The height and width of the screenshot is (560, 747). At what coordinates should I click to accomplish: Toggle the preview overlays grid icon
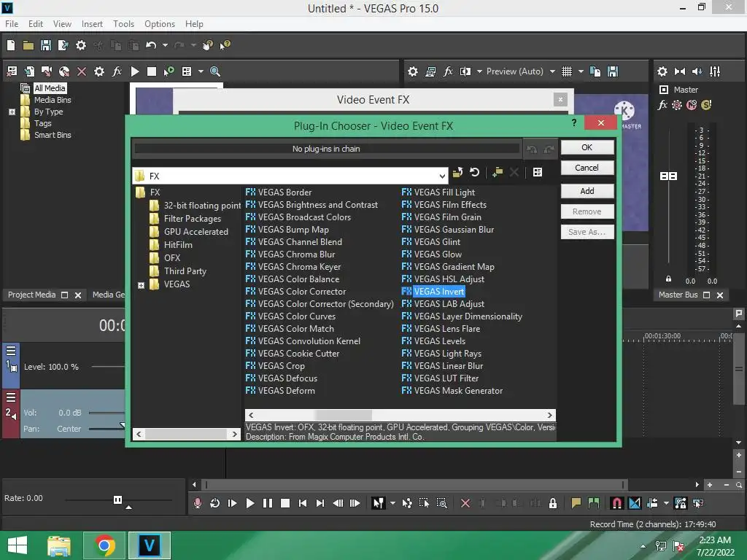click(566, 71)
